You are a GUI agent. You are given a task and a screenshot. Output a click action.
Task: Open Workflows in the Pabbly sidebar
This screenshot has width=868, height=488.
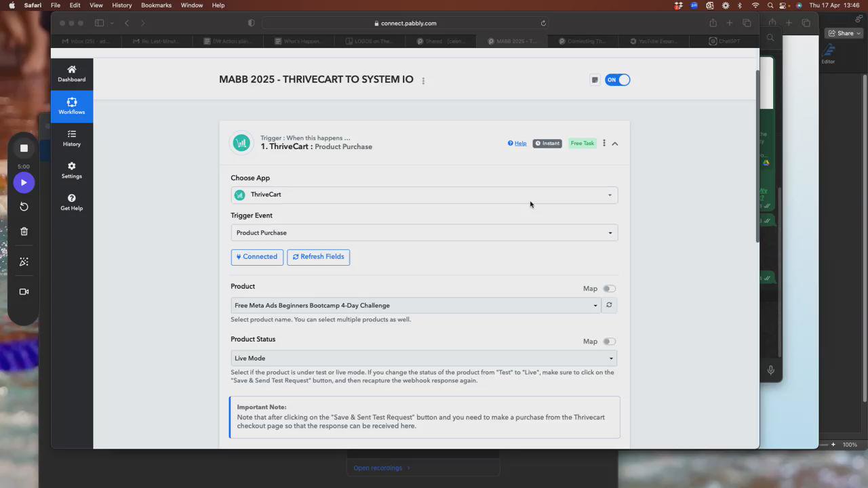coord(71,106)
